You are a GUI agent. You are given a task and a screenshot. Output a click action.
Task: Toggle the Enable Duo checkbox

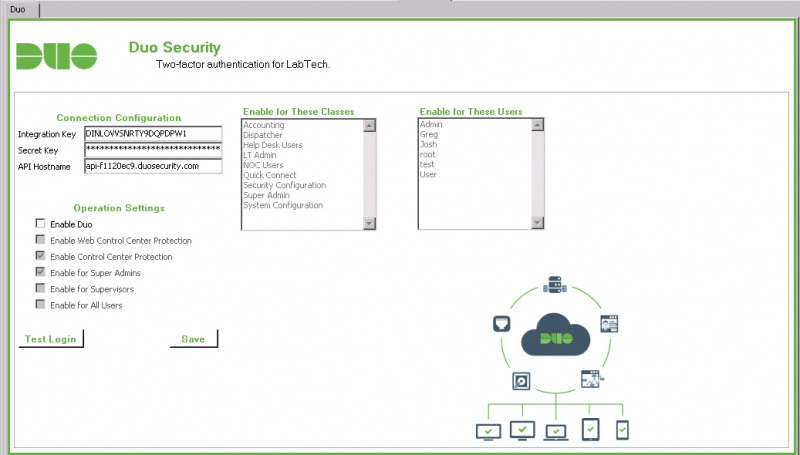(x=40, y=223)
